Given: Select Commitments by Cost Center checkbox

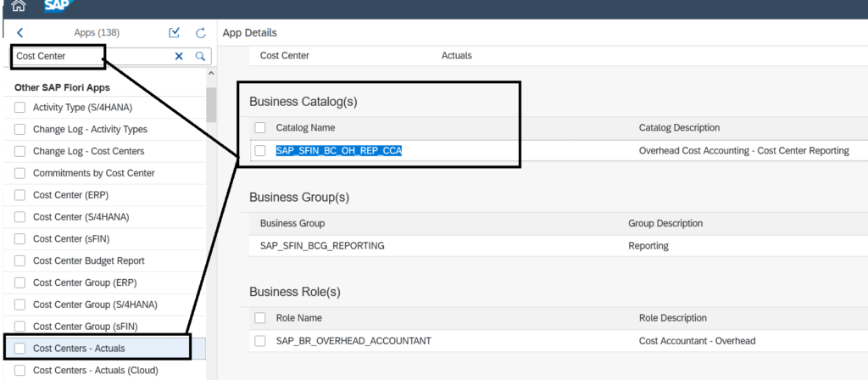Looking at the screenshot, I should 20,173.
